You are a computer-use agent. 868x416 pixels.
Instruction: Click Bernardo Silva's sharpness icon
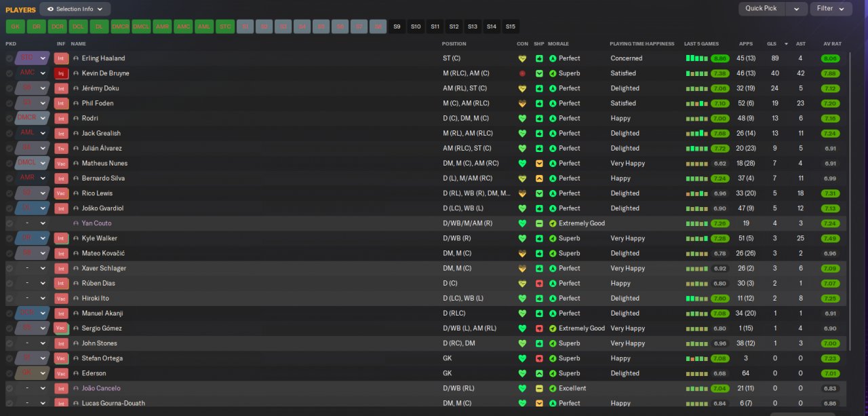[x=539, y=178]
